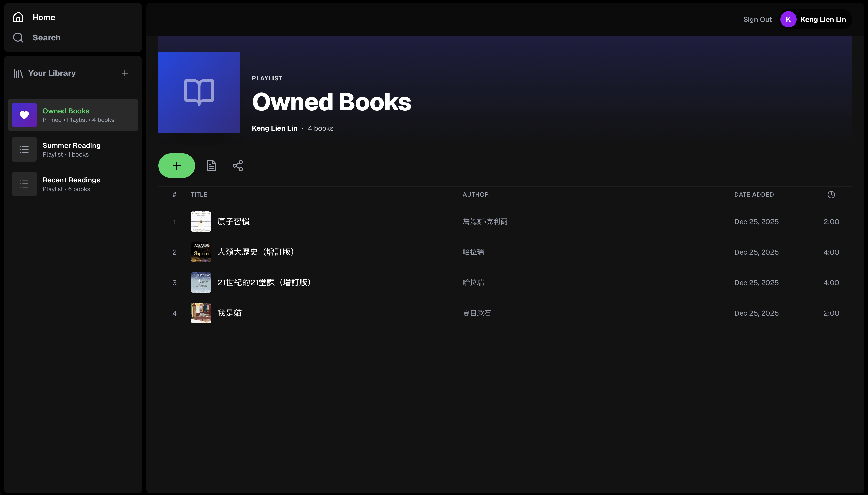Image resolution: width=868 pixels, height=495 pixels.
Task: Sort by the TITLE column header
Action: tap(199, 194)
